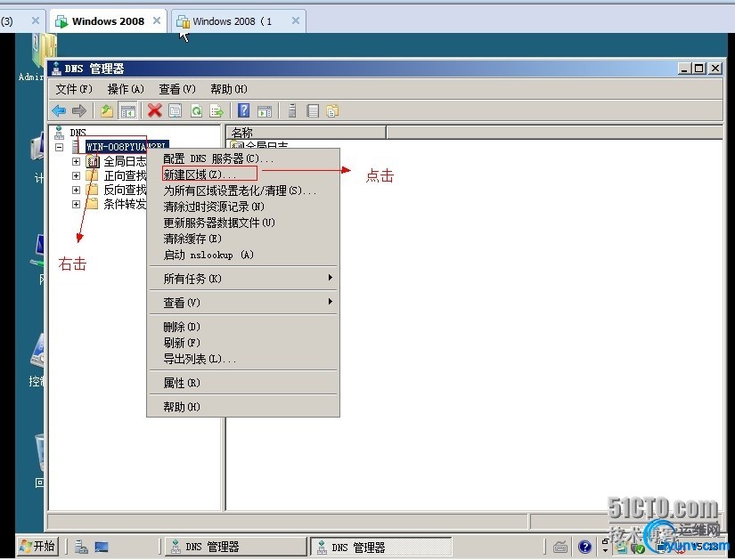Click the show desktop quick launch icon

102,547
